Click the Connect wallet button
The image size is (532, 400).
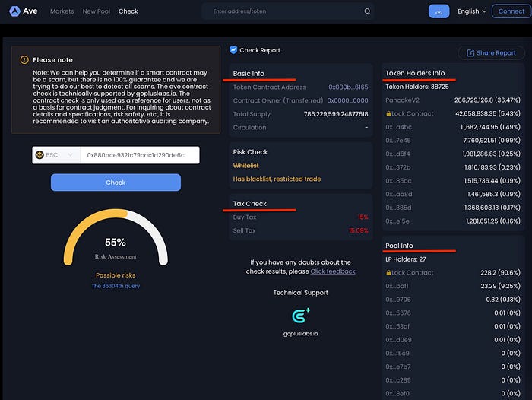click(x=511, y=11)
